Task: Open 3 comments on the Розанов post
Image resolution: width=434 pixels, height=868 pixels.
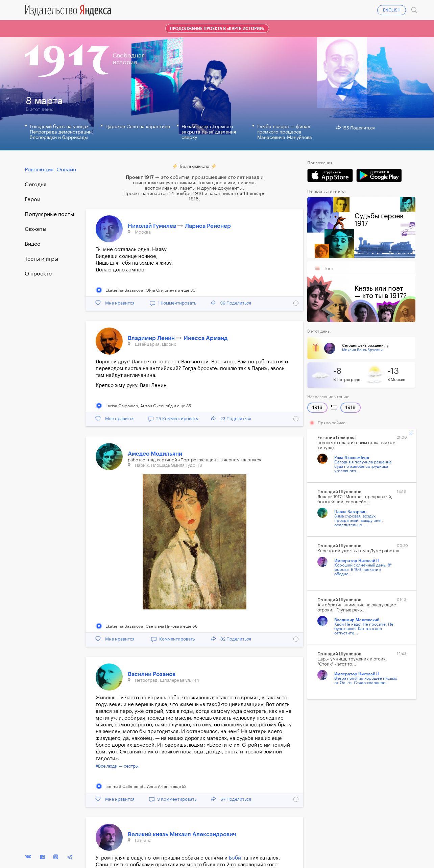Action: pyautogui.click(x=173, y=799)
